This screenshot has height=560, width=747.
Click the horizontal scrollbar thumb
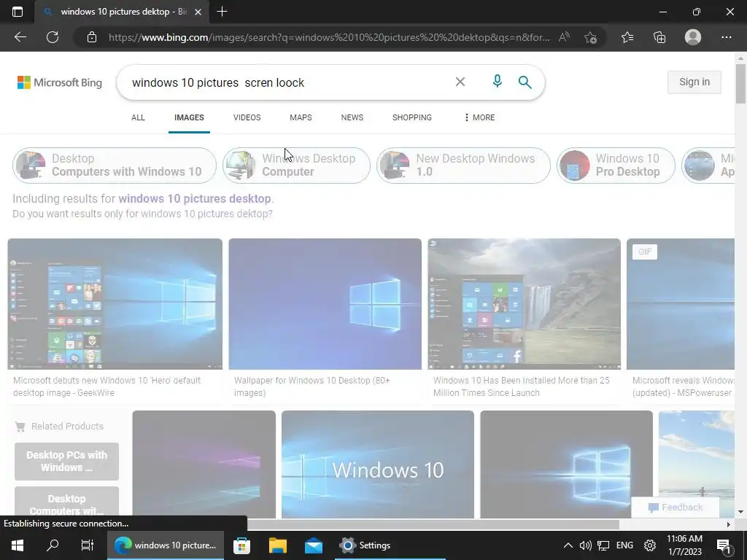coord(433,524)
